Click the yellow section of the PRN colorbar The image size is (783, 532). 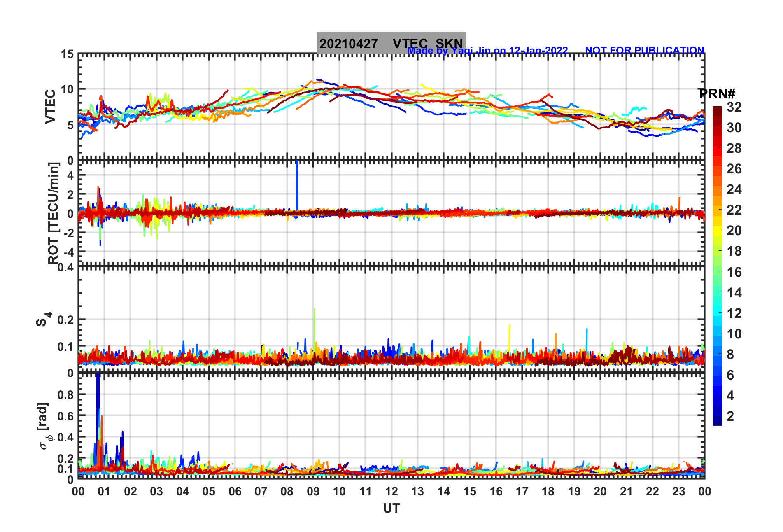point(717,231)
